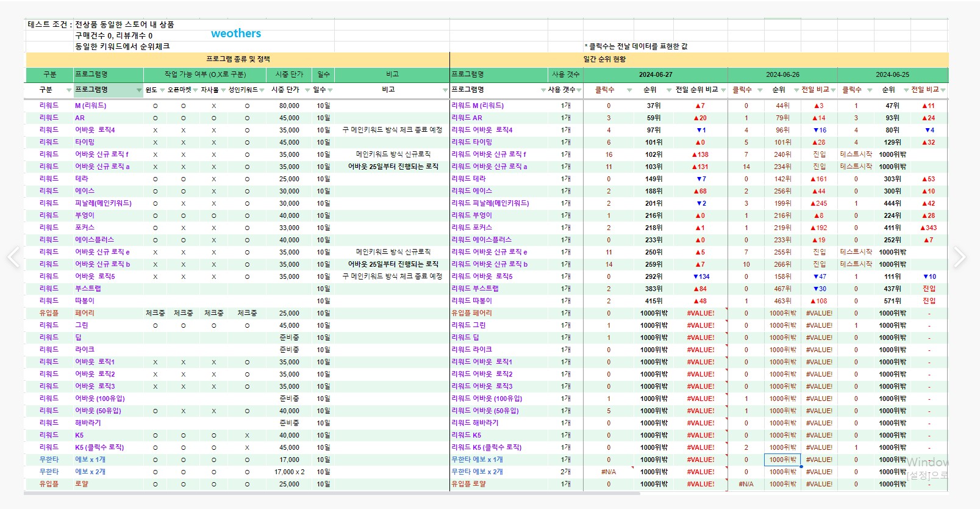980x509 pixels.
Task: Select the 체크중 cell under 윈도
Action: [x=155, y=313]
